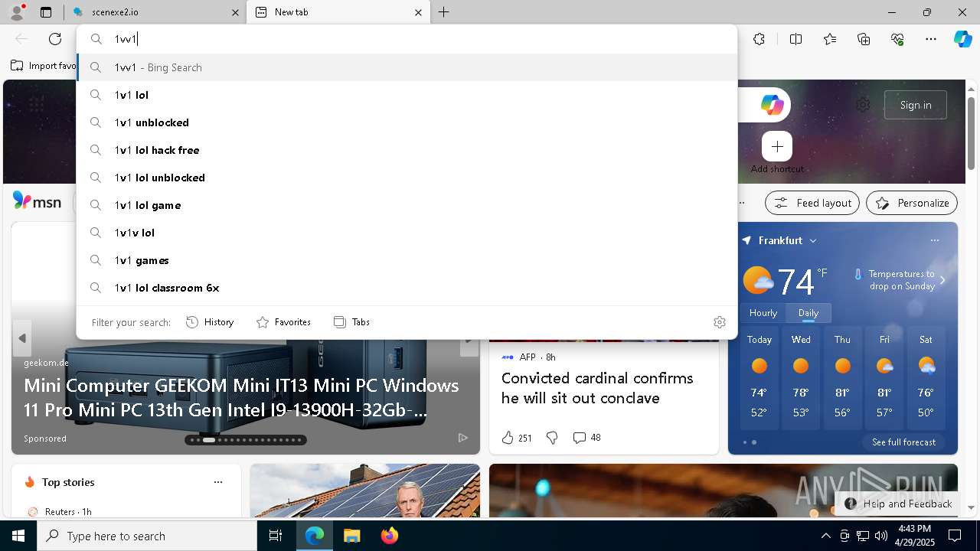Open the Extensions puzzle icon
Image resolution: width=980 pixels, height=551 pixels.
click(759, 39)
